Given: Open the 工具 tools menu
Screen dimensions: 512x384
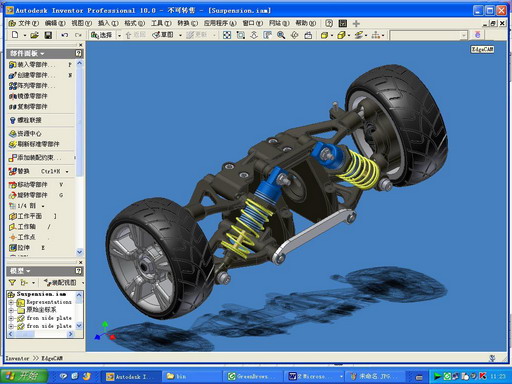Looking at the screenshot, I should [161, 23].
